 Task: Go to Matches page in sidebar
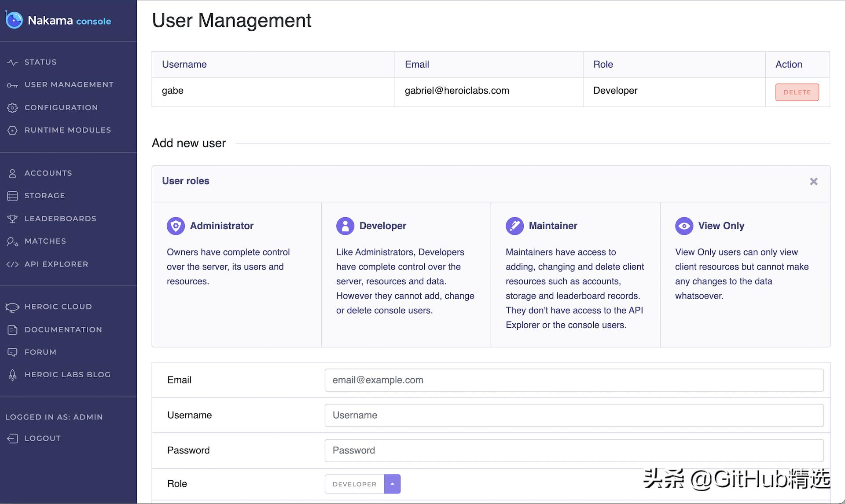coord(45,241)
